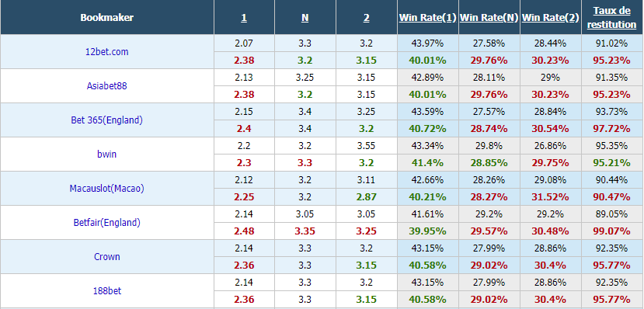Sort by the column 1 header
The image size is (644, 309).
(x=244, y=18)
